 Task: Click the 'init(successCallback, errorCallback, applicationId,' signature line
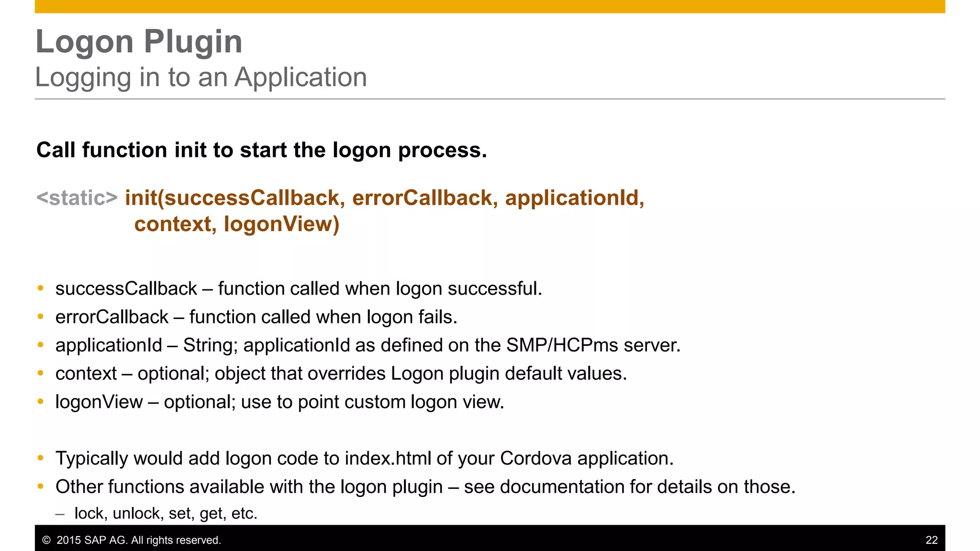click(385, 198)
